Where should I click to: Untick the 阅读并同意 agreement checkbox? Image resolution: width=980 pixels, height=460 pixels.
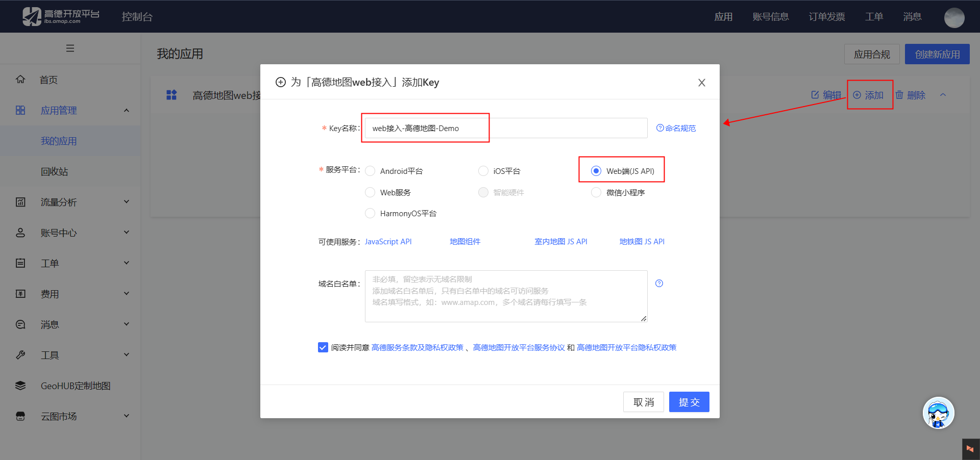click(x=323, y=347)
